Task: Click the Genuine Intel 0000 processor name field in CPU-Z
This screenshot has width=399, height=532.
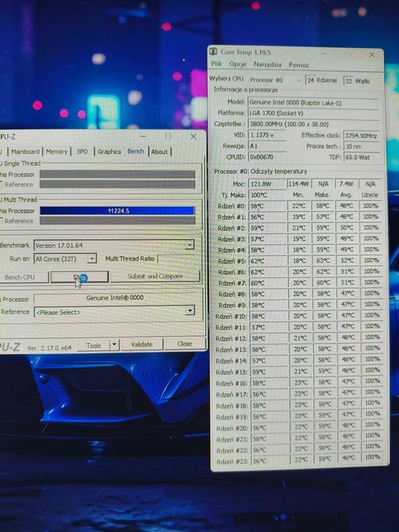Action: tap(115, 298)
